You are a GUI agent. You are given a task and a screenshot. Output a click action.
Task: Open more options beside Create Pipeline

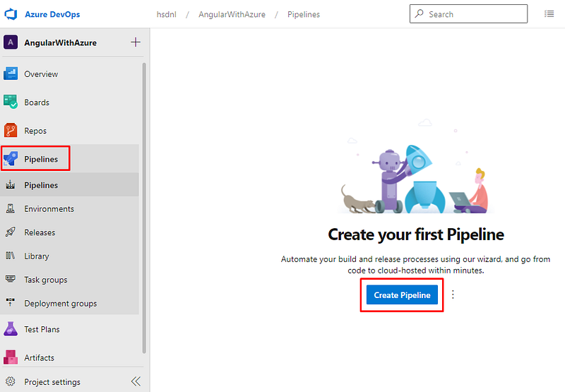[453, 295]
